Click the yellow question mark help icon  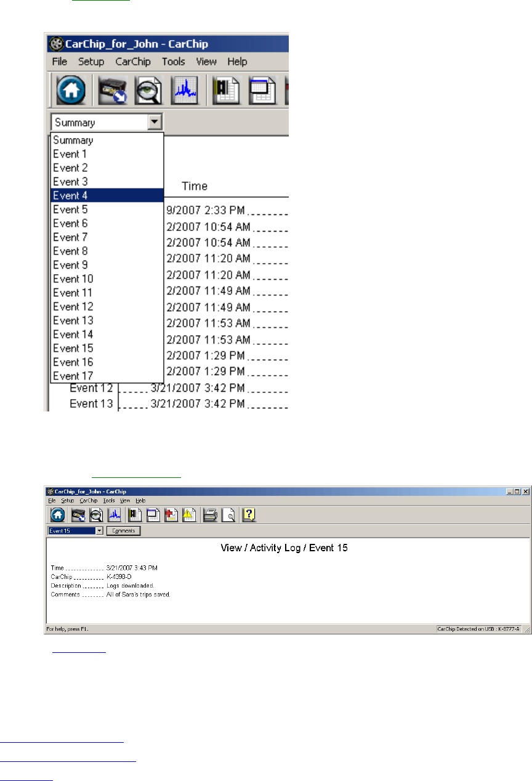249,515
